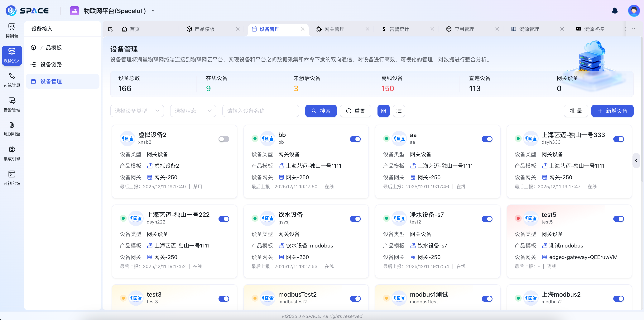
Task: Open the 控制台 section in the left sidebar
Action: click(x=12, y=31)
